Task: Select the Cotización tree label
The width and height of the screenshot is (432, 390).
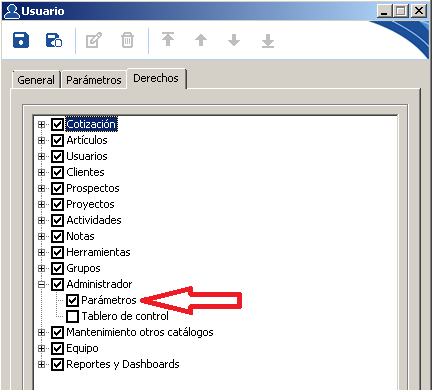Action: coord(91,124)
